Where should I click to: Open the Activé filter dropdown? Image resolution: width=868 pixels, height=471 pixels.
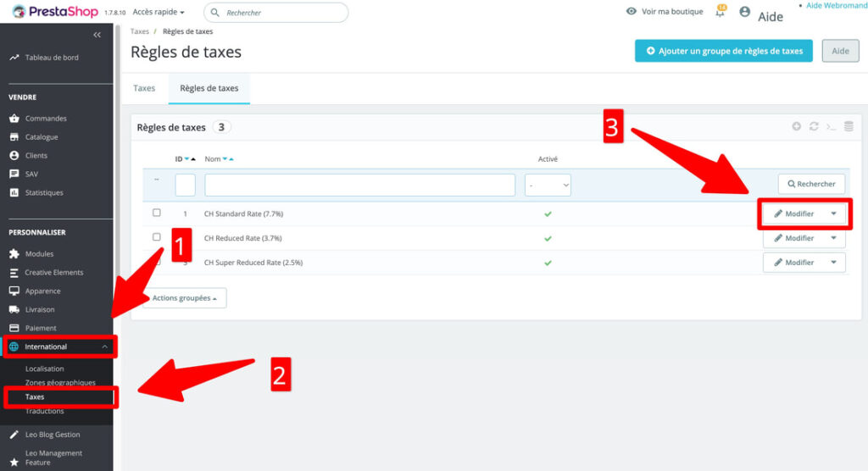(x=548, y=185)
